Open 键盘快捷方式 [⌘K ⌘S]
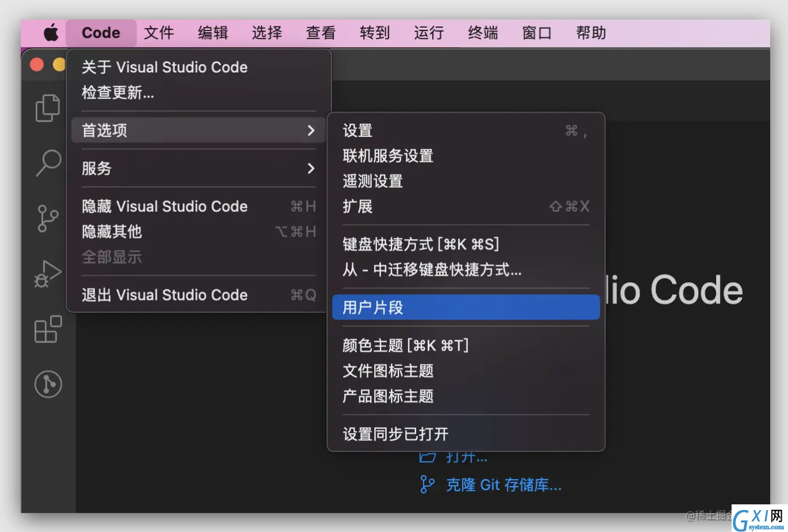This screenshot has height=532, width=788. coord(466,244)
